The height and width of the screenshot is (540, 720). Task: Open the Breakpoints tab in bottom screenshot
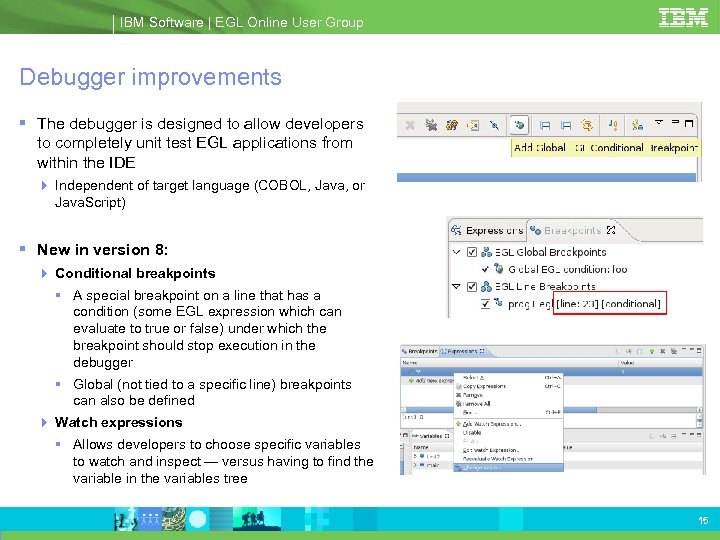click(x=420, y=351)
